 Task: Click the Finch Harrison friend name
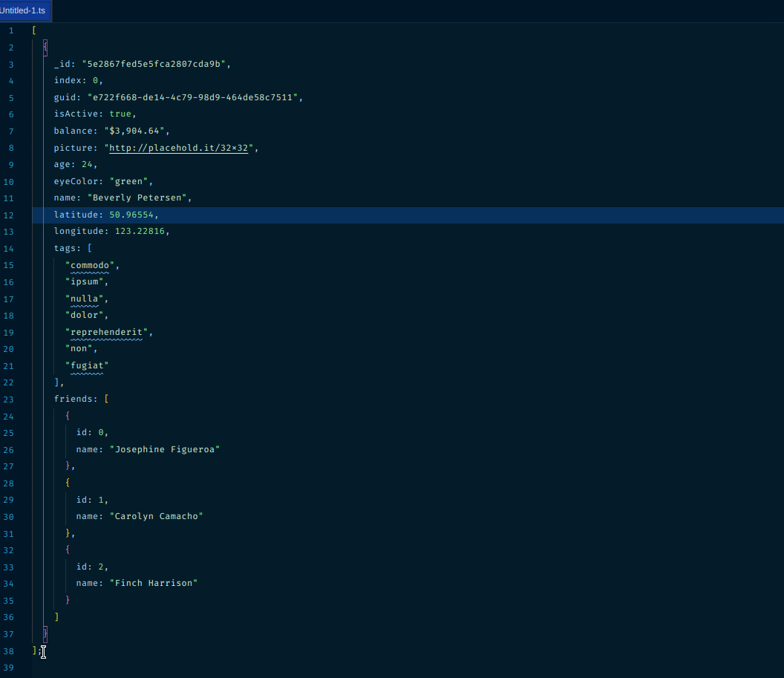(x=154, y=583)
